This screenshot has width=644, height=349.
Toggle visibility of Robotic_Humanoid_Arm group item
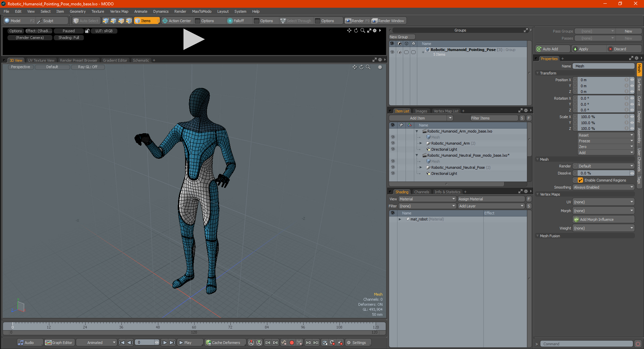(393, 143)
